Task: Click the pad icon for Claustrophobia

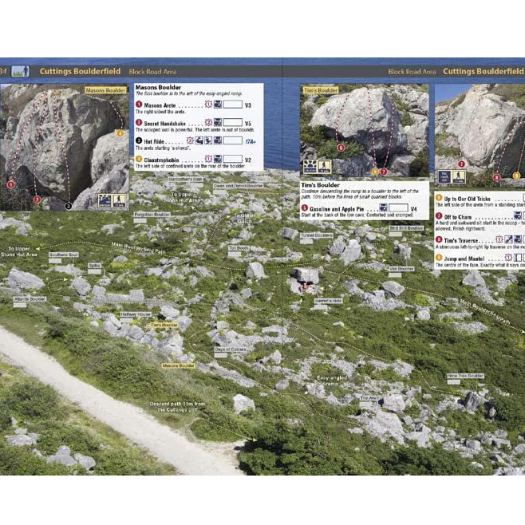Action: point(218,159)
